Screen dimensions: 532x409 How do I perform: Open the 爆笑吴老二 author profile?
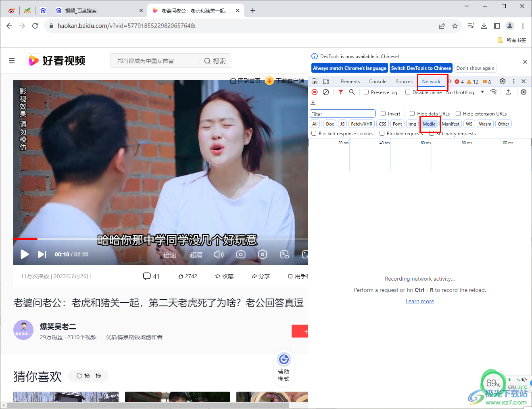pos(58,326)
